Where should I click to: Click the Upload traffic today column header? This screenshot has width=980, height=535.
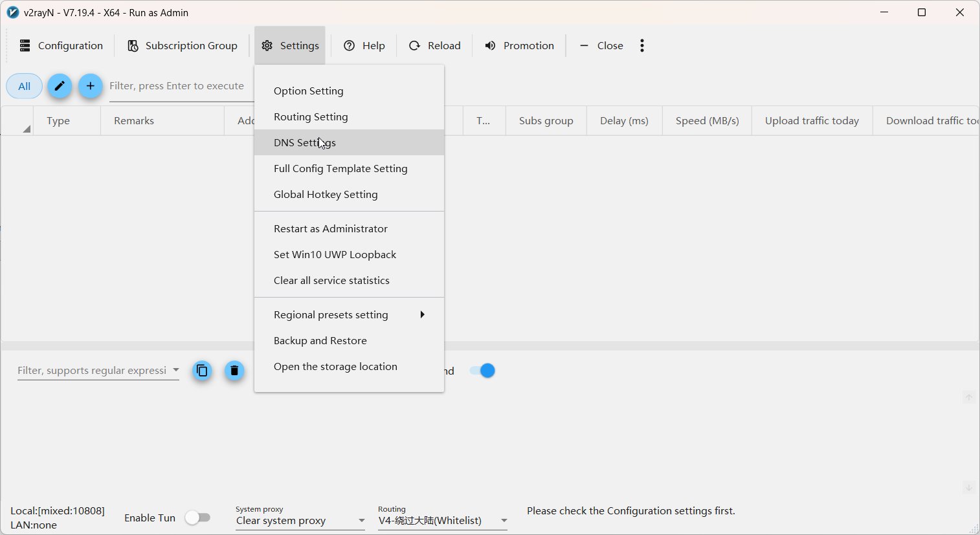coord(812,120)
